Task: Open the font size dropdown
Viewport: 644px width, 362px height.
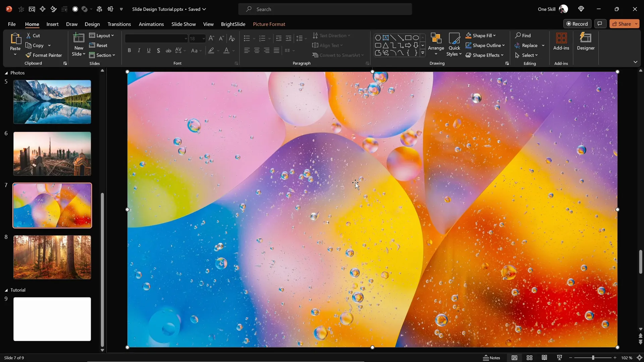Action: 204,38
